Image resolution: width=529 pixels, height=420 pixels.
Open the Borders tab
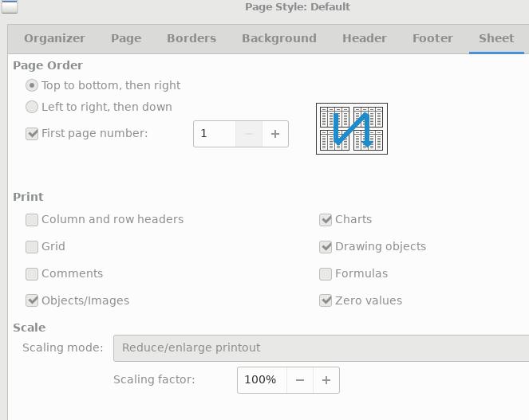(x=191, y=38)
